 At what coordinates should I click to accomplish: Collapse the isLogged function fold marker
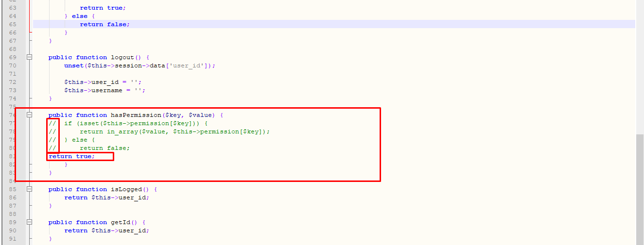point(29,189)
